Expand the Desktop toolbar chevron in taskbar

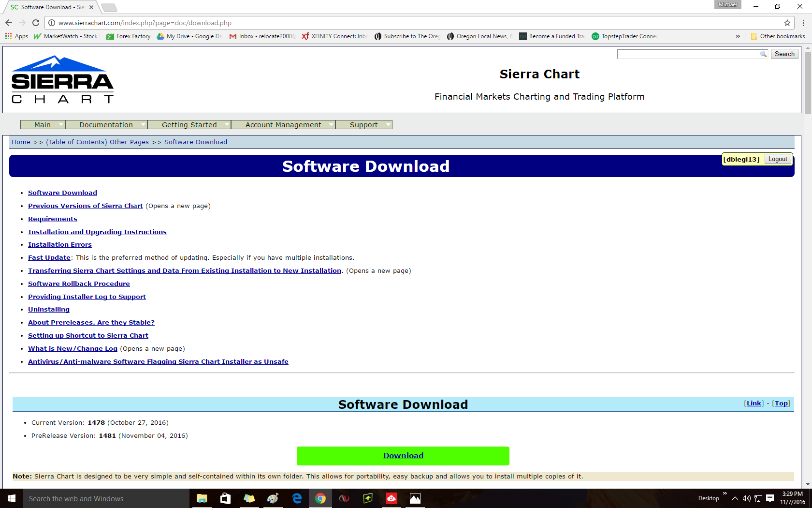click(x=725, y=493)
